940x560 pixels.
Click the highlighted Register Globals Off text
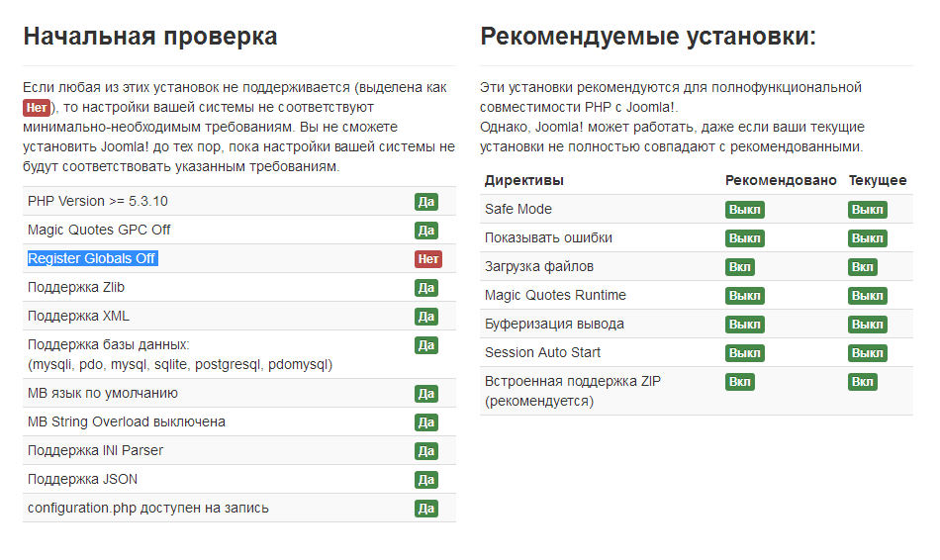coord(92,258)
